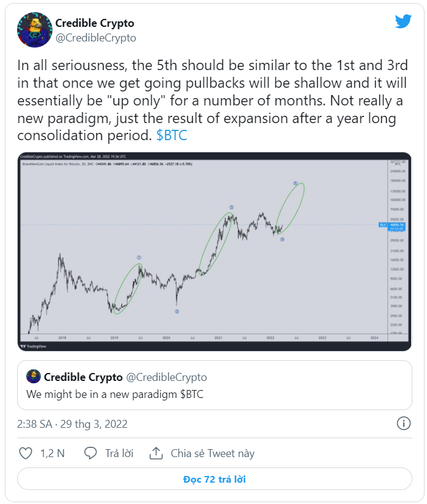Click the Twitter bird logo
Image resolution: width=427 pixels, height=504 pixels.
tap(403, 21)
